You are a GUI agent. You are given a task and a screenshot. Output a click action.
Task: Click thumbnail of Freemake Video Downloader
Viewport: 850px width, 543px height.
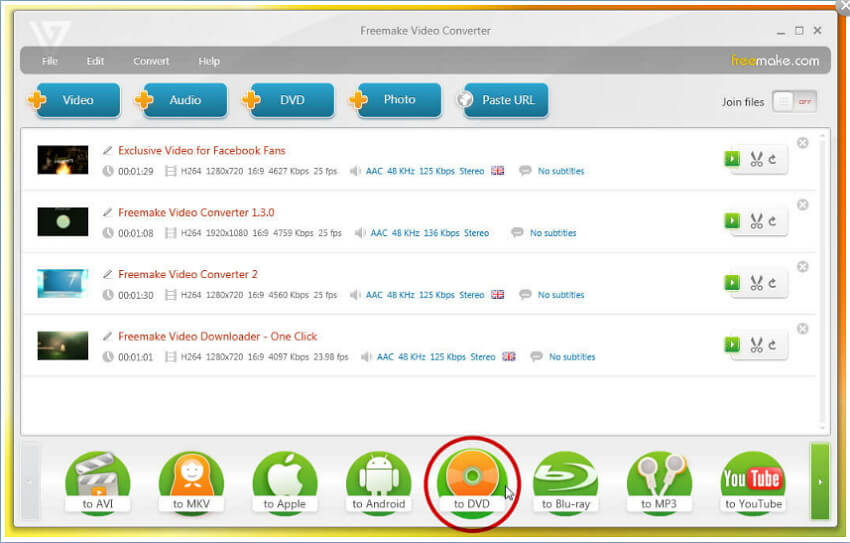coord(63,345)
